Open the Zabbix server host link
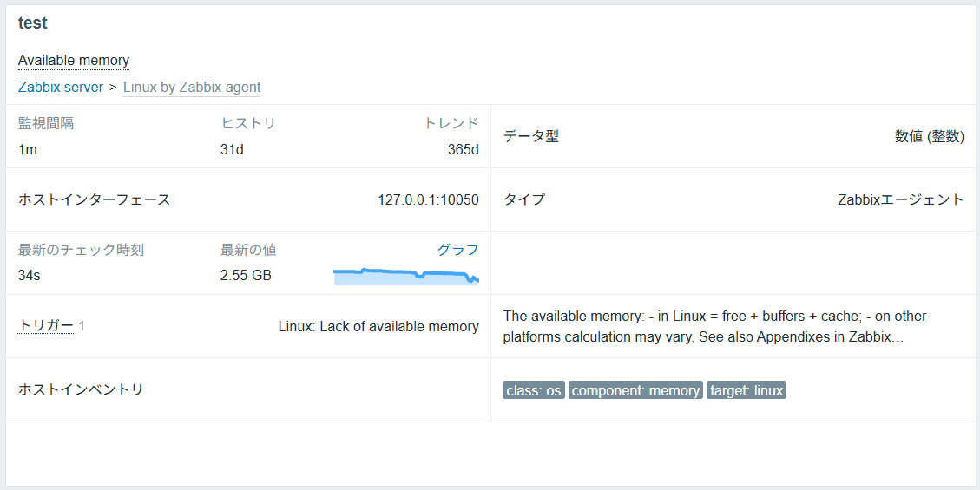The height and width of the screenshot is (490, 980). tap(61, 88)
